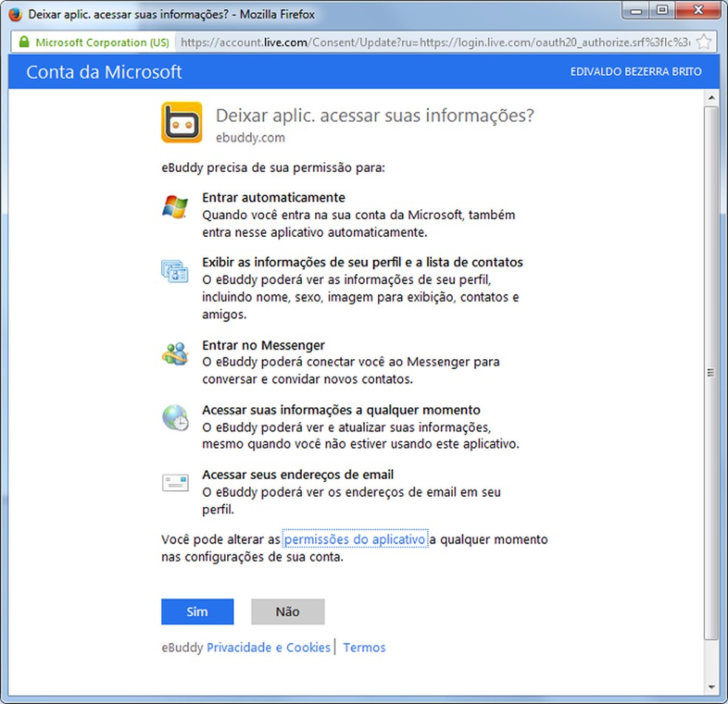Click the profile cards icon beside Exibir as informações
728x704 pixels.
click(175, 272)
